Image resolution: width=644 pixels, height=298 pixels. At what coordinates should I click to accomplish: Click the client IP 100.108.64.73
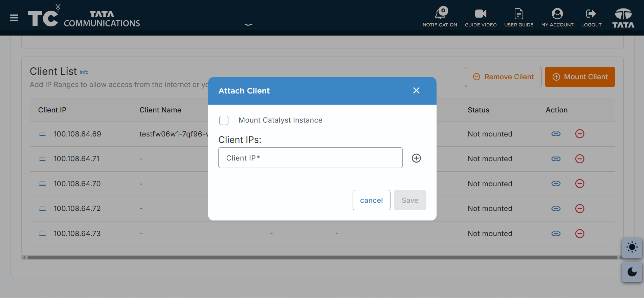[x=77, y=234]
